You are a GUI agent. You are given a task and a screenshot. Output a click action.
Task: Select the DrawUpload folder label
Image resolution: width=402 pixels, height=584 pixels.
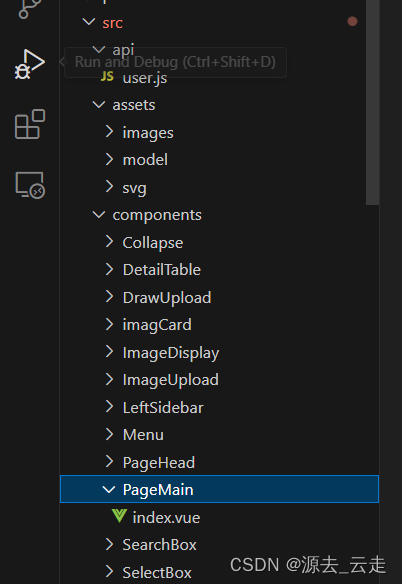pyautogui.click(x=167, y=298)
